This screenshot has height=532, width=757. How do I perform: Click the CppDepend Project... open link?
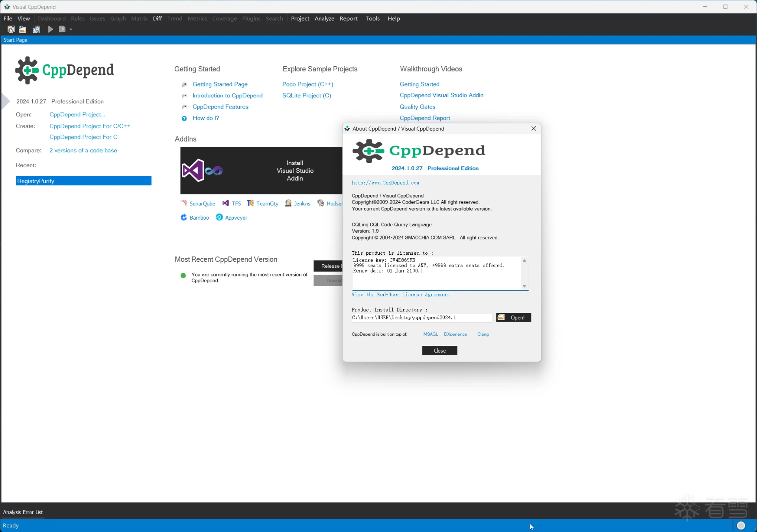77,114
